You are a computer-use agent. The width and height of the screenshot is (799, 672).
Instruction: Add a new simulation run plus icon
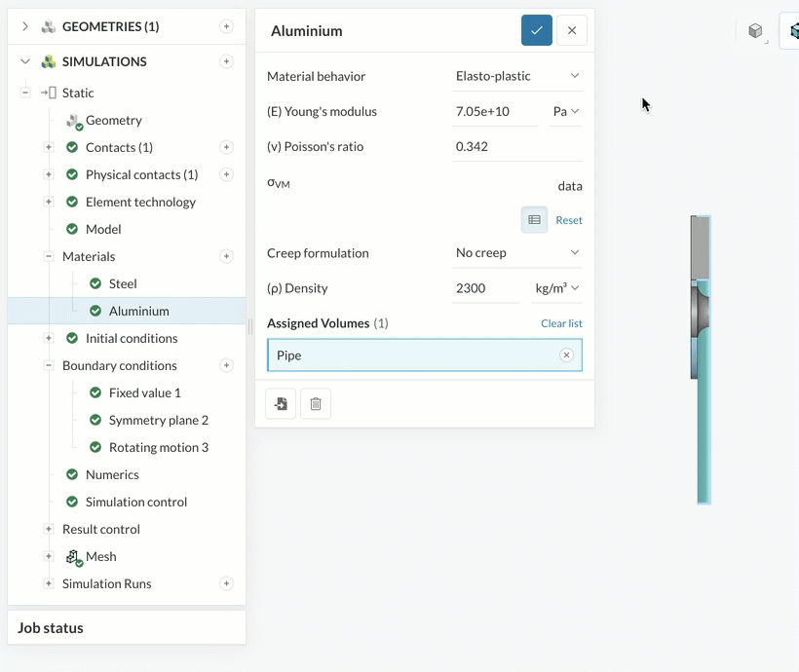[226, 583]
